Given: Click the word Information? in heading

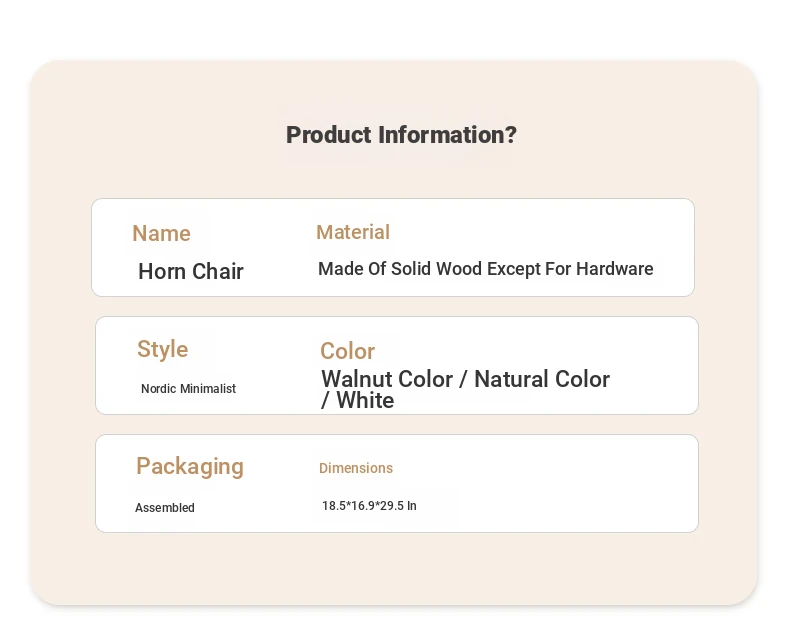Looking at the screenshot, I should point(447,135).
